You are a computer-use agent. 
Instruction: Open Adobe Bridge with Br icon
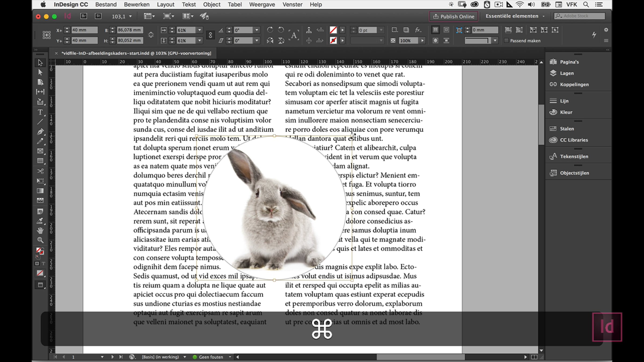pos(84,16)
